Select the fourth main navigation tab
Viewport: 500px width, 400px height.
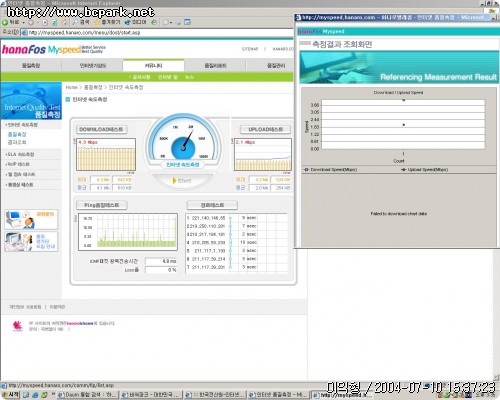(215, 65)
